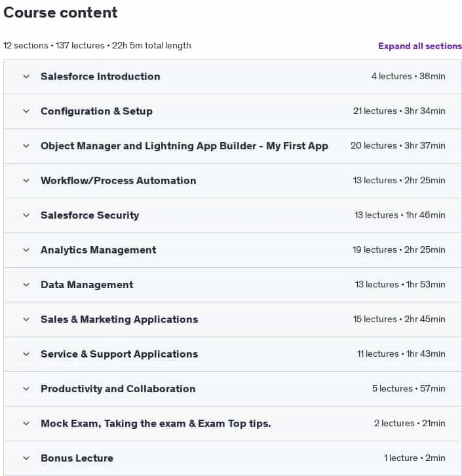Click the Data Management chevron arrow
Image resolution: width=462 pixels, height=476 pixels.
point(26,285)
